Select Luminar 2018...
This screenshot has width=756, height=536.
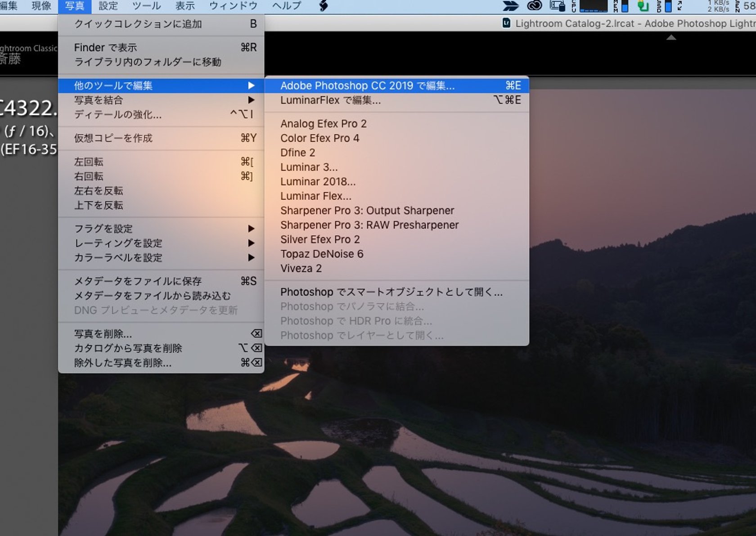[397, 181]
